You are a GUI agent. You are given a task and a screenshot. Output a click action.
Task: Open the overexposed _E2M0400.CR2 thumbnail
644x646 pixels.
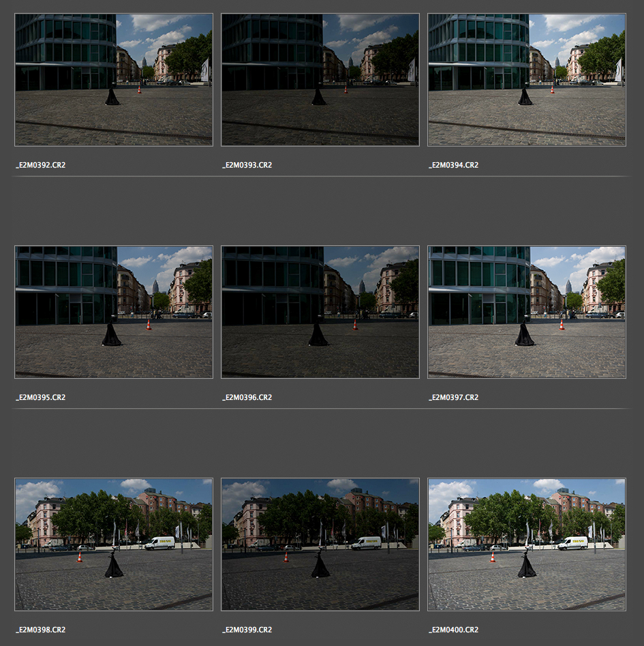[x=526, y=544]
